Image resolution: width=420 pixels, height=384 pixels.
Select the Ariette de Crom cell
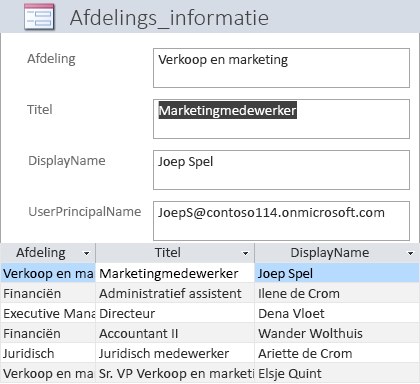click(x=337, y=353)
